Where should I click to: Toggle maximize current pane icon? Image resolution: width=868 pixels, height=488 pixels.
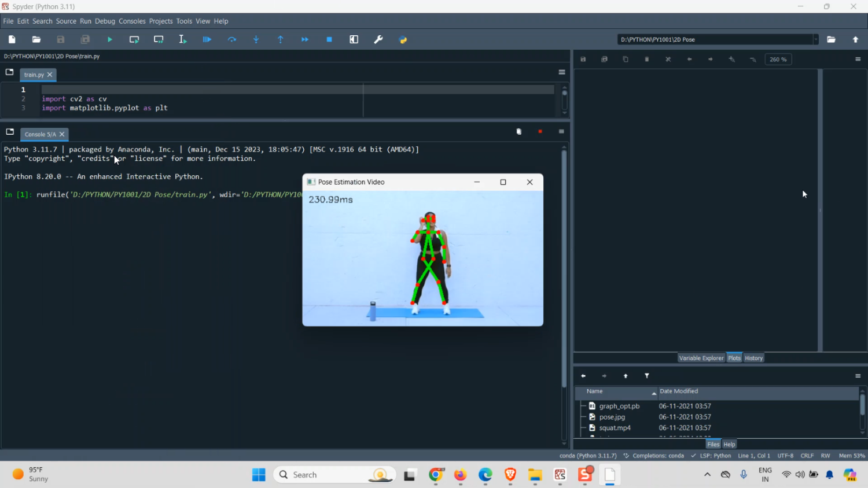point(354,39)
